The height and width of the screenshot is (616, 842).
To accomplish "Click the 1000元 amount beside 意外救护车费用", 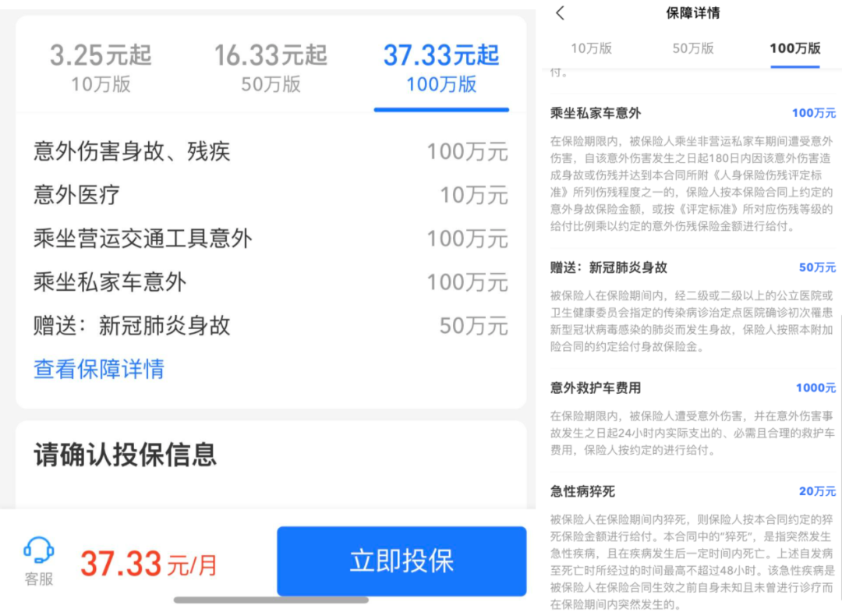I will tap(815, 388).
